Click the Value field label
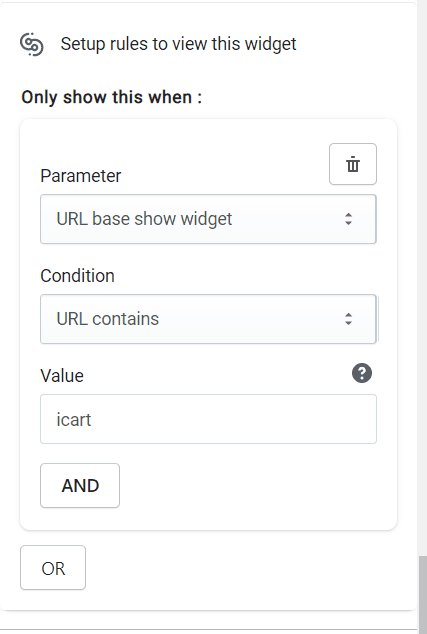Screen dimensions: 427x634 pyautogui.click(x=62, y=376)
